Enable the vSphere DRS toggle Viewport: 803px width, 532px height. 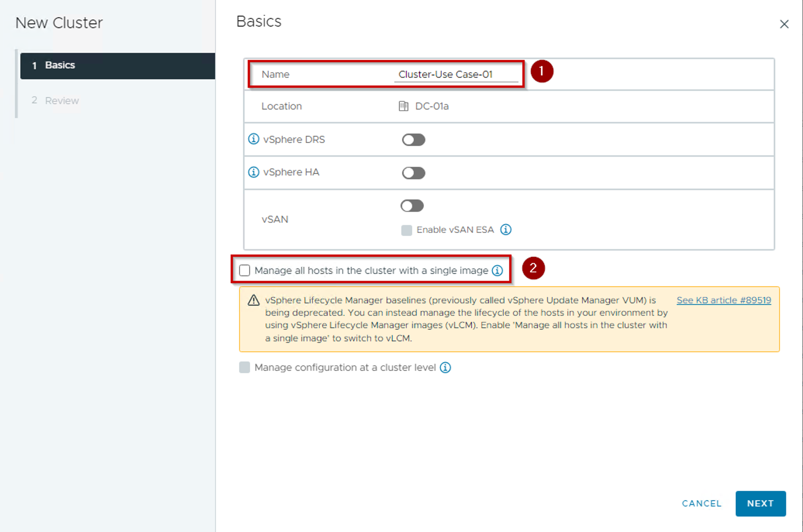(x=414, y=140)
